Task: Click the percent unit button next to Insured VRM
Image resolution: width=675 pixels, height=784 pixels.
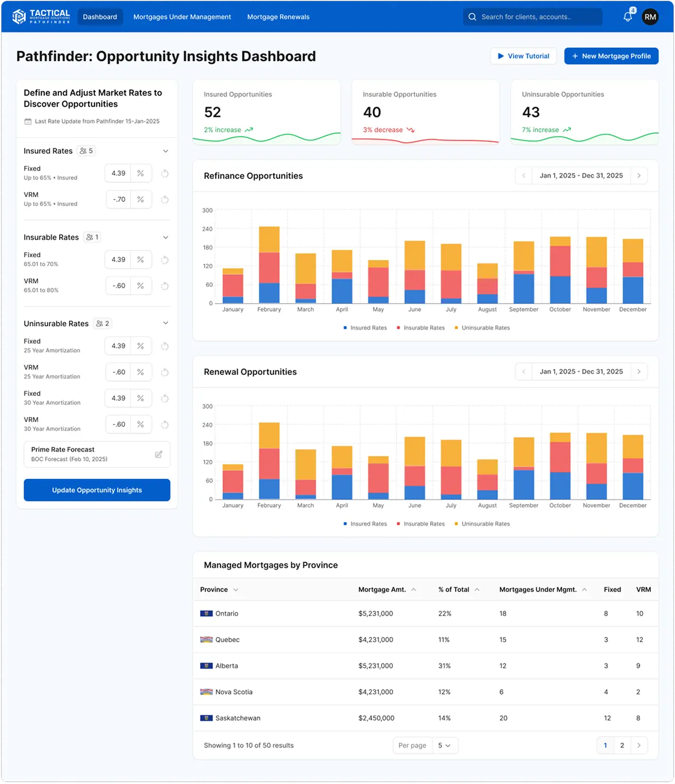Action: [x=140, y=199]
